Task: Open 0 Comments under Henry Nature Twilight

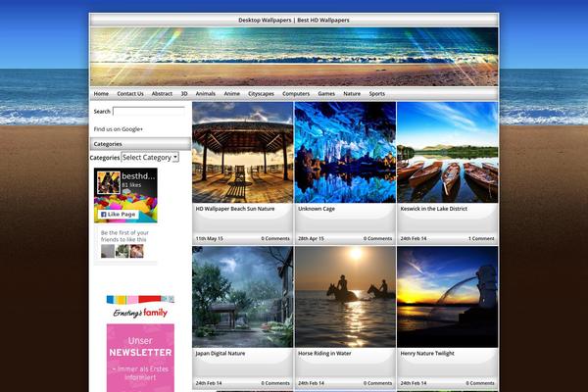Action: (x=480, y=383)
